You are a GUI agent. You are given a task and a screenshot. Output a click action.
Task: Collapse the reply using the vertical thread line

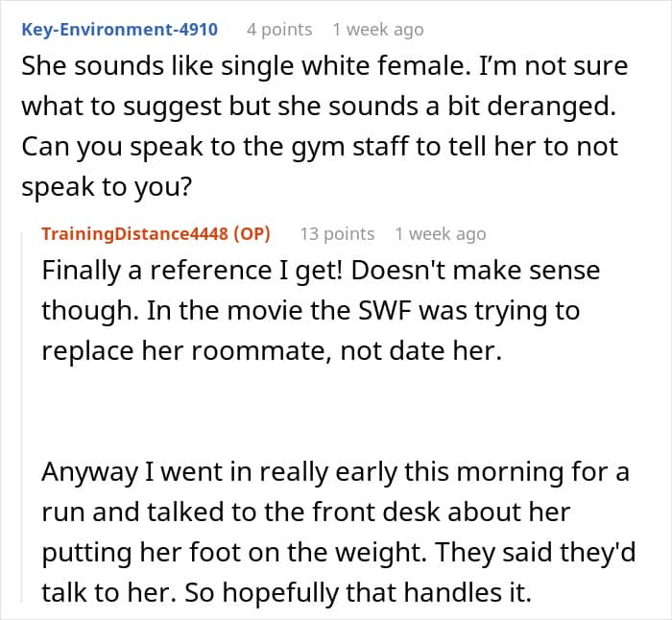click(x=22, y=416)
